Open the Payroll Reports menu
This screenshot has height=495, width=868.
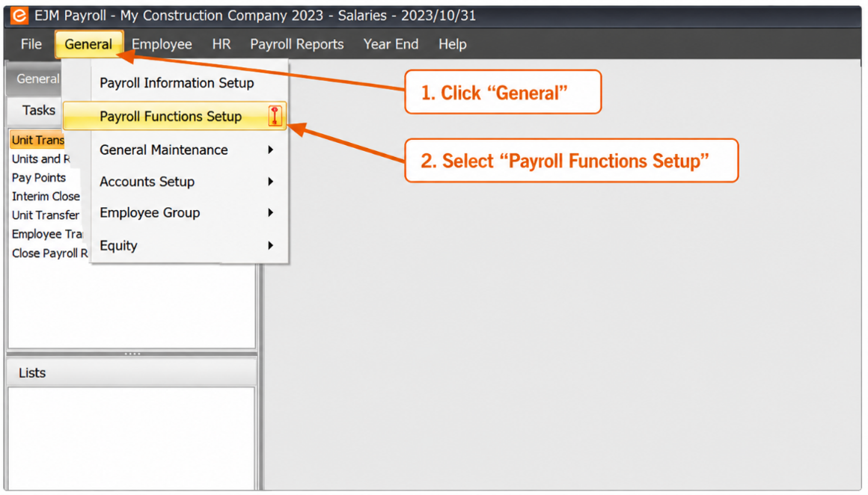pos(297,44)
